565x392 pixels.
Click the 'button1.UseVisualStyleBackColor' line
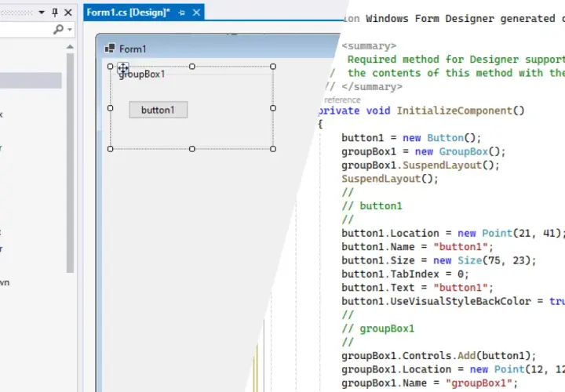tap(454, 301)
